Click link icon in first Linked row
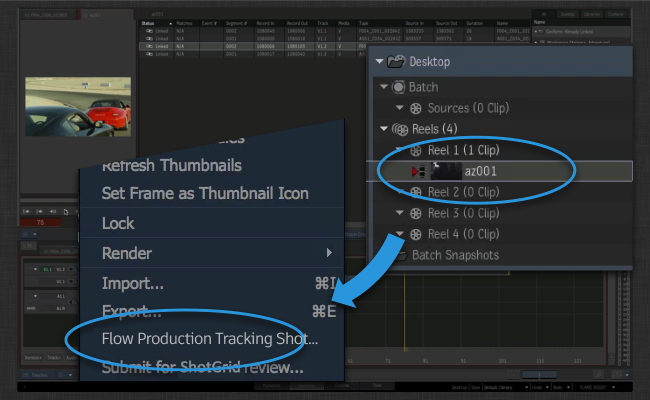This screenshot has height=400, width=650. 149,31
